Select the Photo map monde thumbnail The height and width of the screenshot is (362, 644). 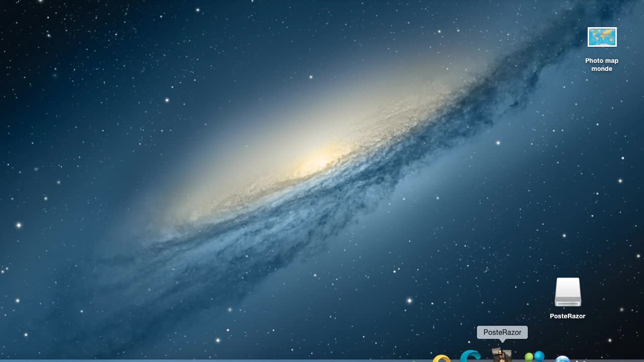[602, 37]
